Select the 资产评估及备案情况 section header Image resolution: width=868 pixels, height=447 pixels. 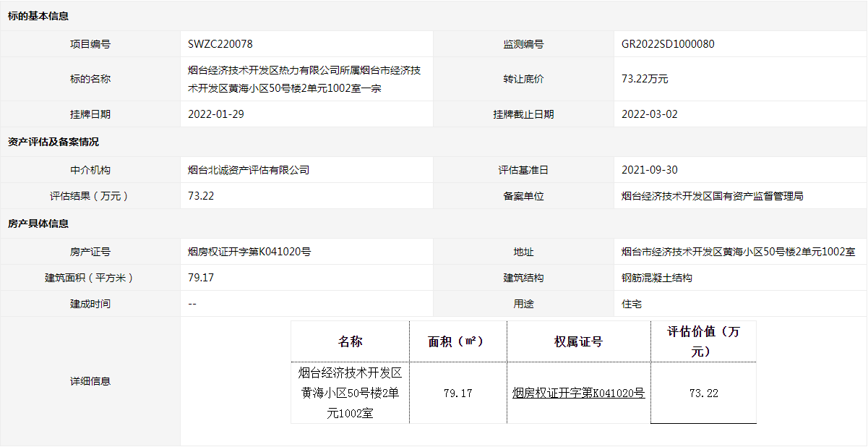click(53, 142)
